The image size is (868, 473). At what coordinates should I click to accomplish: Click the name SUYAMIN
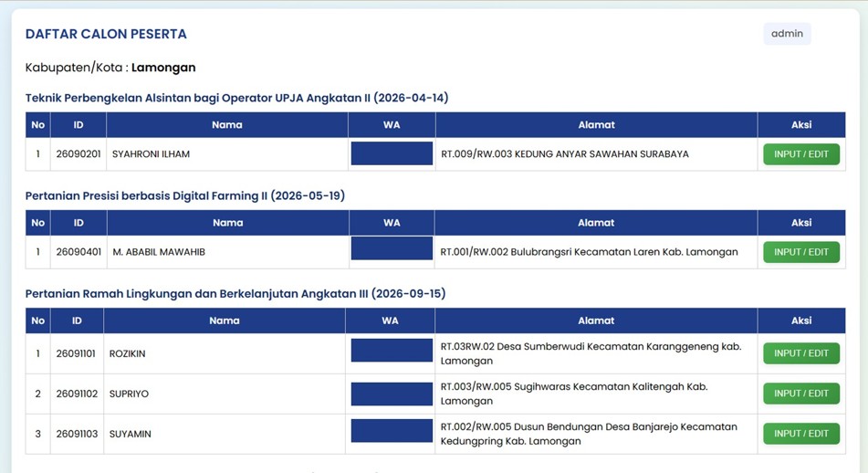(x=131, y=434)
